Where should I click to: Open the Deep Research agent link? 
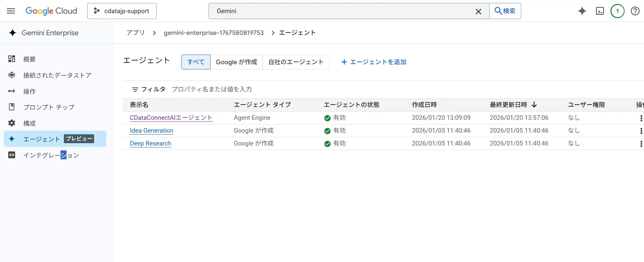(150, 144)
